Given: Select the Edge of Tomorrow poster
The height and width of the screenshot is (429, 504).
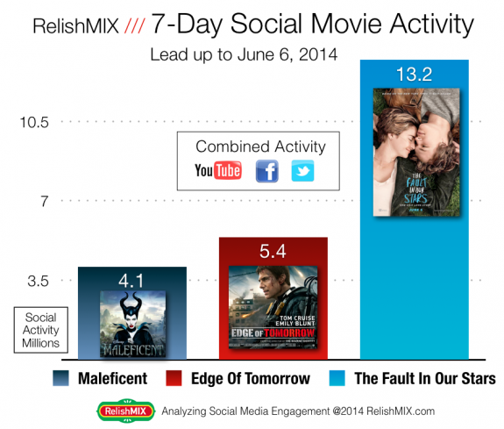Looking at the screenshot, I should pos(273,307).
